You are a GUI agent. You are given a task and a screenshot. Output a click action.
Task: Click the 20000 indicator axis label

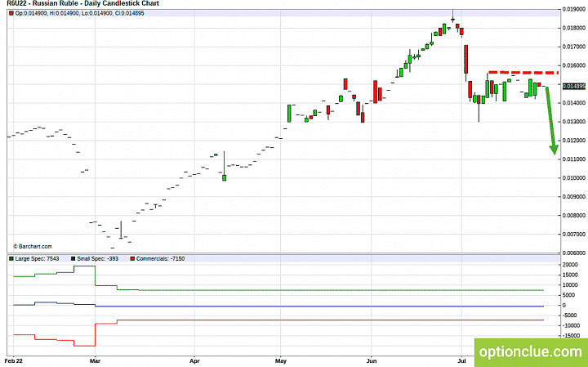pos(570,265)
